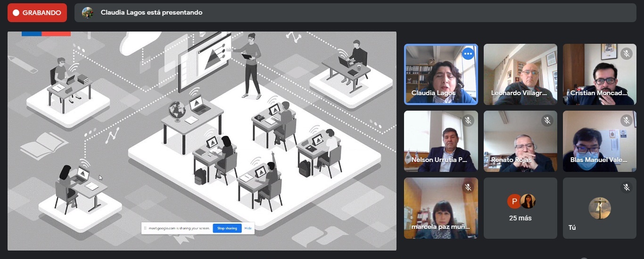Click muted microphone icon on Renato Rojas's tile
644x259 pixels.
click(x=547, y=121)
